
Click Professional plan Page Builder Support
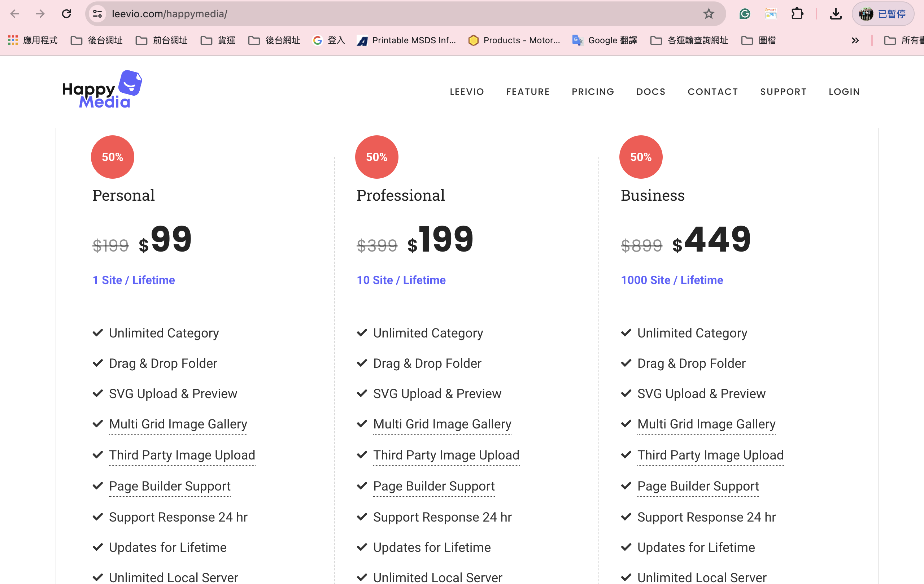pyautogui.click(x=434, y=486)
